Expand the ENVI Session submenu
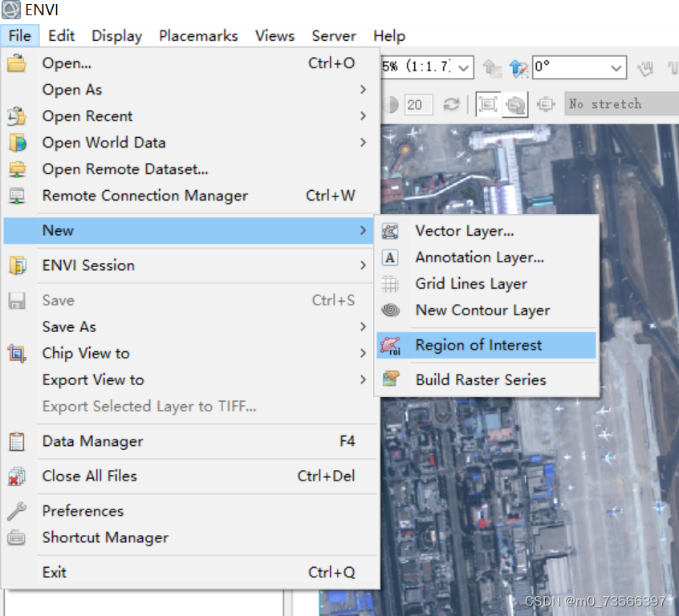Viewport: 679px width, 616px height. 363,265
